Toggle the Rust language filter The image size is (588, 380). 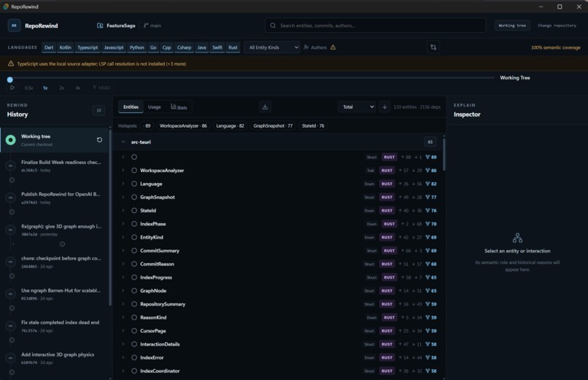click(x=233, y=47)
